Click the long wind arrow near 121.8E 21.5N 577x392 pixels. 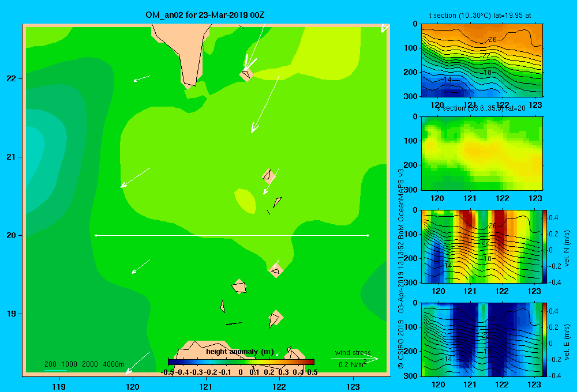[x=265, y=104]
